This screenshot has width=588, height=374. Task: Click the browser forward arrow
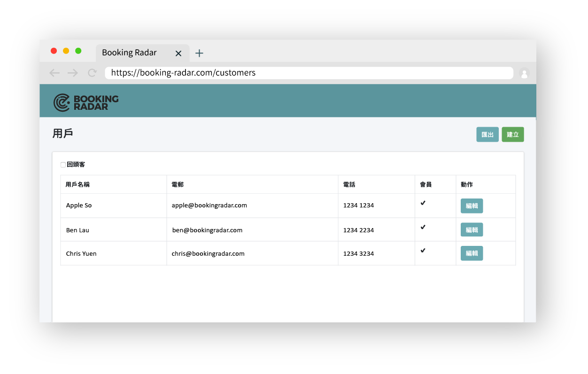pos(73,73)
